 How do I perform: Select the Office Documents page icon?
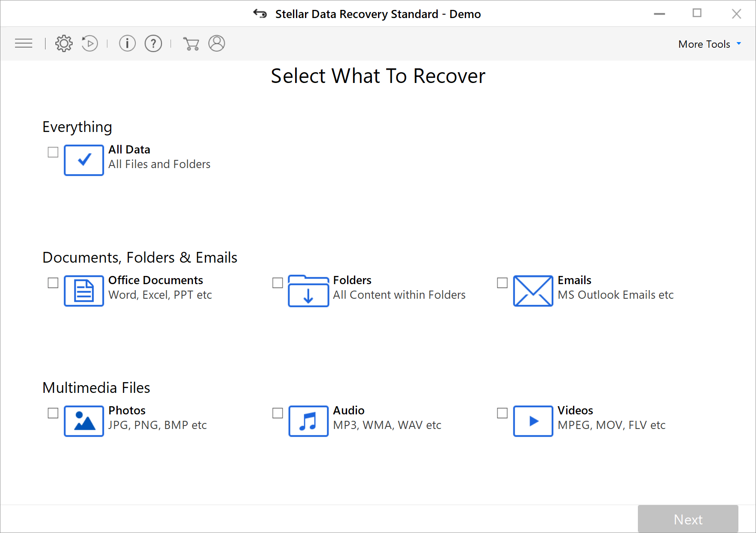84,291
